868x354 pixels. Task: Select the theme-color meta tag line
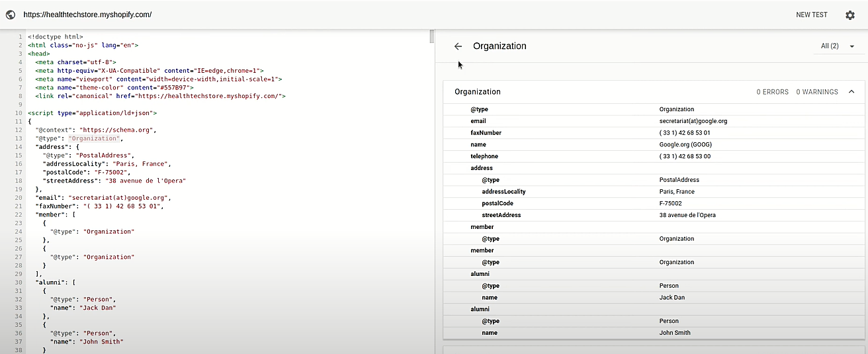pos(114,87)
